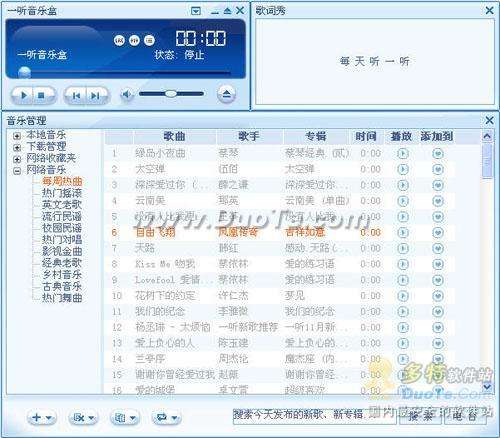The width and height of the screenshot is (500, 438).
Task: Collapse the 网络音乐 tree node
Action: click(x=17, y=171)
